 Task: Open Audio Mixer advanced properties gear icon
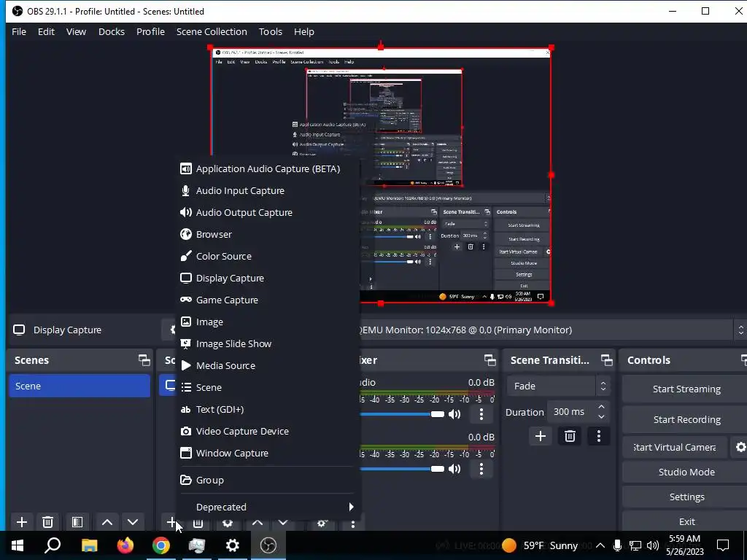pos(322,523)
